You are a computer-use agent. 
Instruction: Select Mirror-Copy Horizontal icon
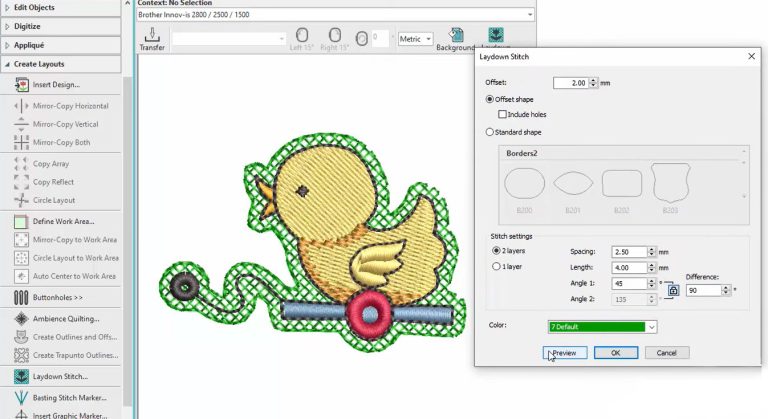pos(21,106)
